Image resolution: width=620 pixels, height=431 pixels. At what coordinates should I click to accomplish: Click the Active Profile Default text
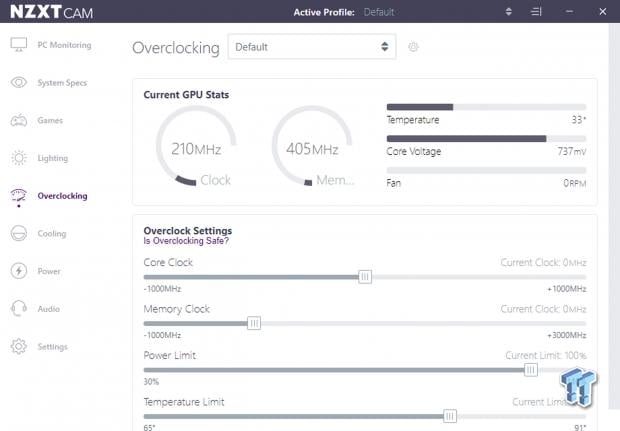(379, 12)
